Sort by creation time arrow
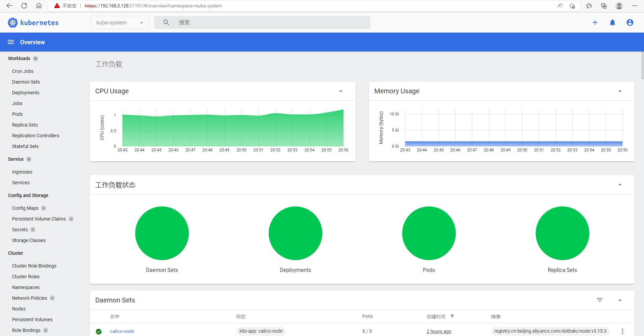 tap(452, 316)
